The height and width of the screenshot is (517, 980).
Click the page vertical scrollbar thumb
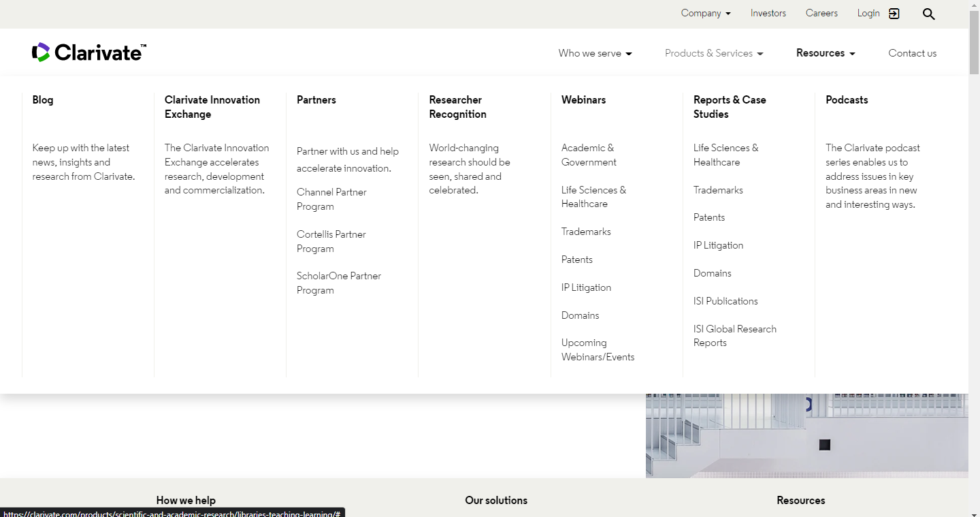[974, 42]
